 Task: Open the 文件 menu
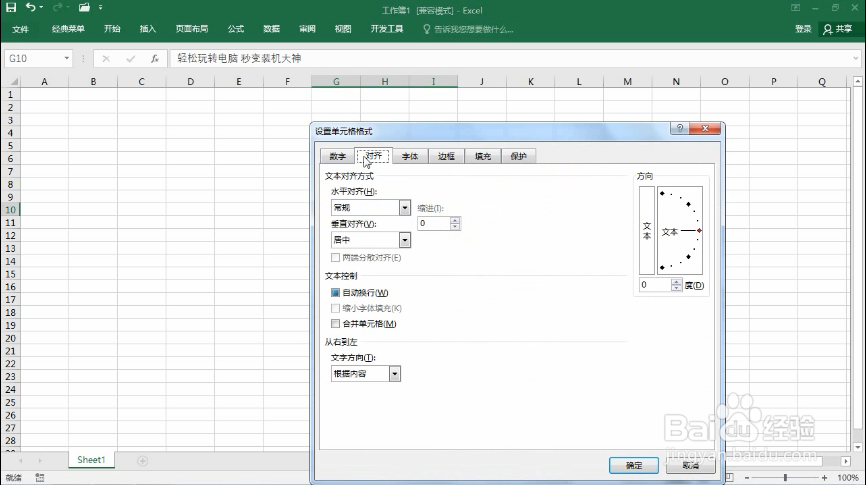(x=20, y=29)
